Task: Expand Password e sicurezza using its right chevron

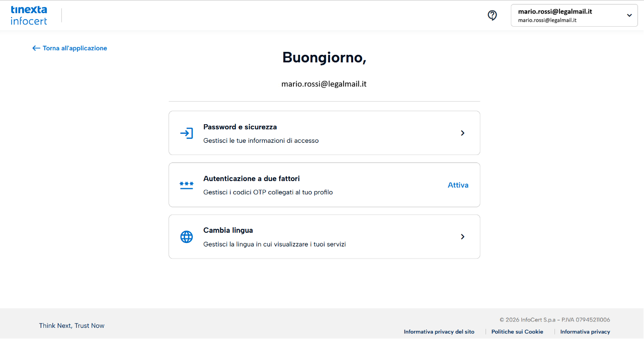Action: coord(462,133)
